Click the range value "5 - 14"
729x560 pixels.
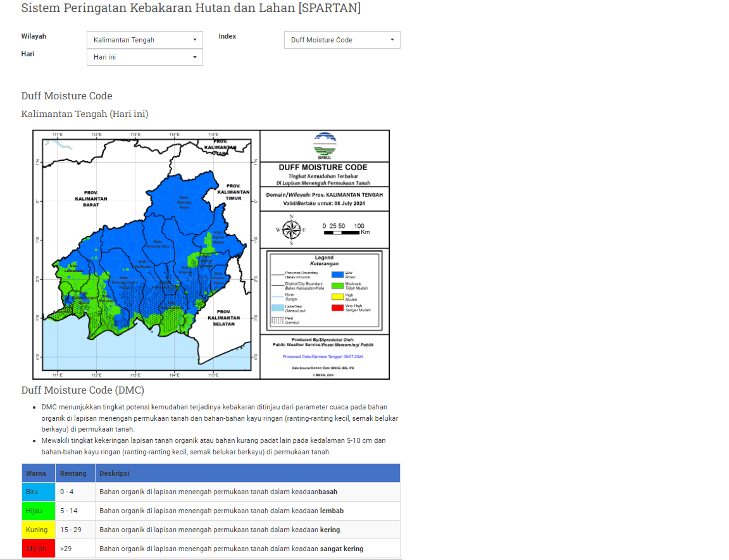click(69, 511)
